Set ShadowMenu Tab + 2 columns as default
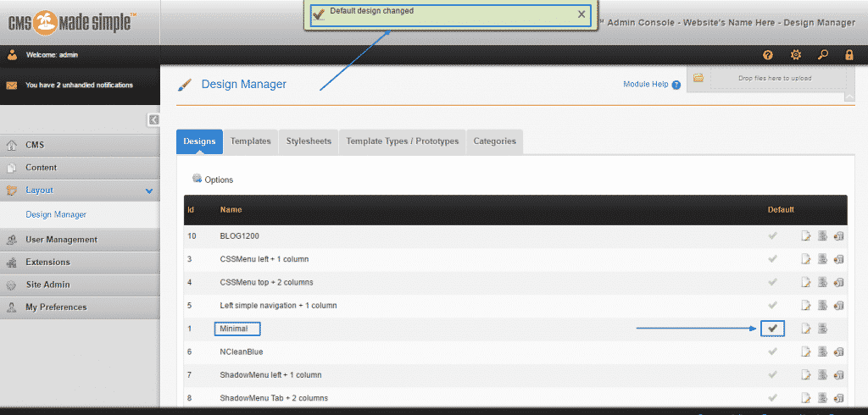The image size is (868, 415). tap(773, 398)
